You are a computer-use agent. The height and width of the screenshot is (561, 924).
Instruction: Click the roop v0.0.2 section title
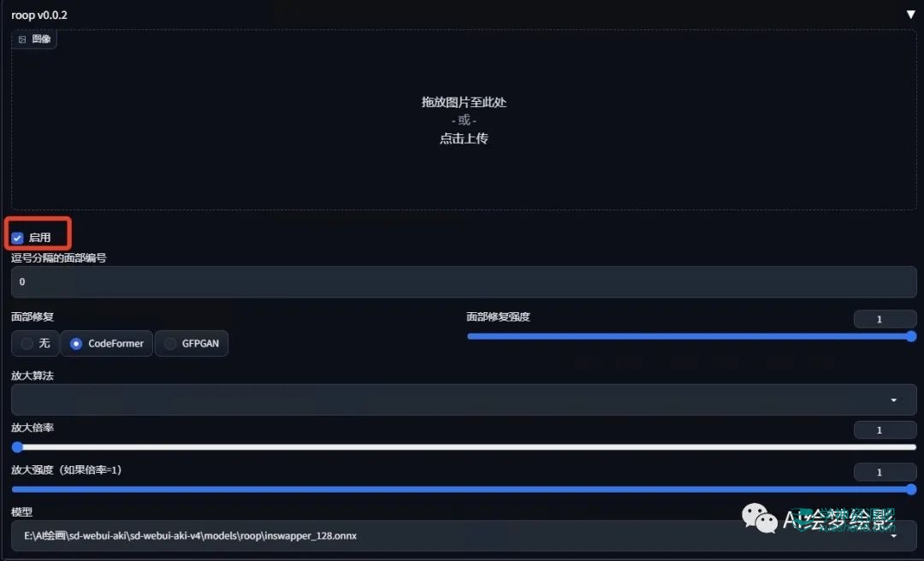pyautogui.click(x=39, y=15)
